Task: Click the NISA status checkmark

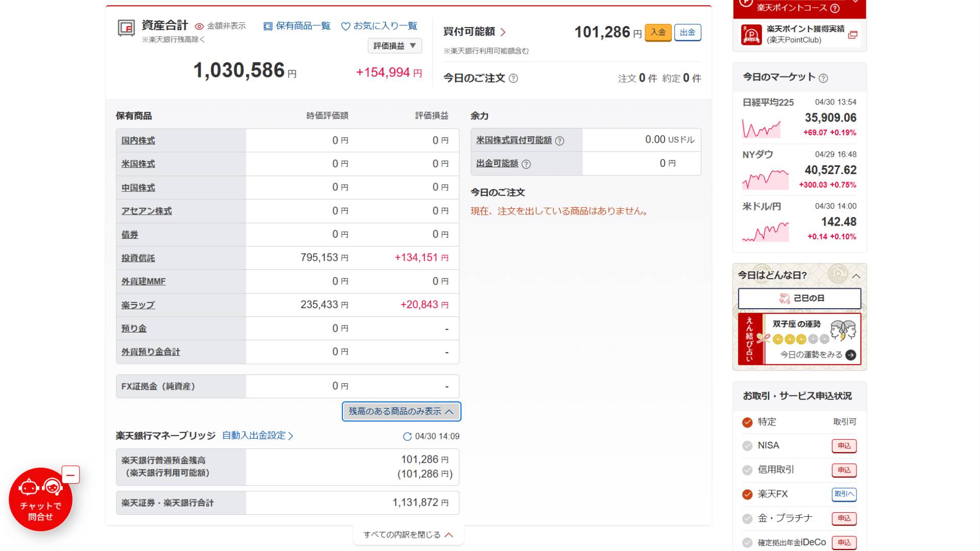Action: tap(747, 446)
